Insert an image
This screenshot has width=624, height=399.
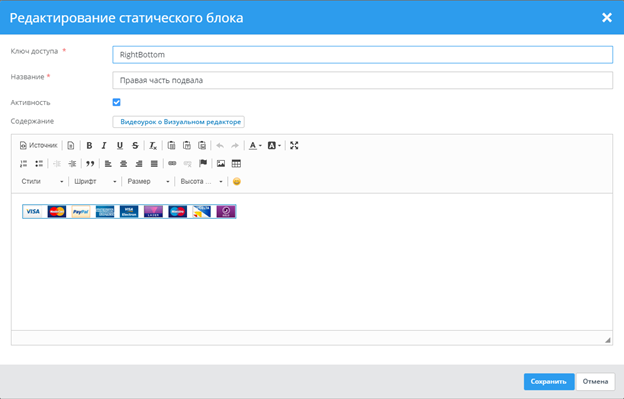tap(221, 163)
